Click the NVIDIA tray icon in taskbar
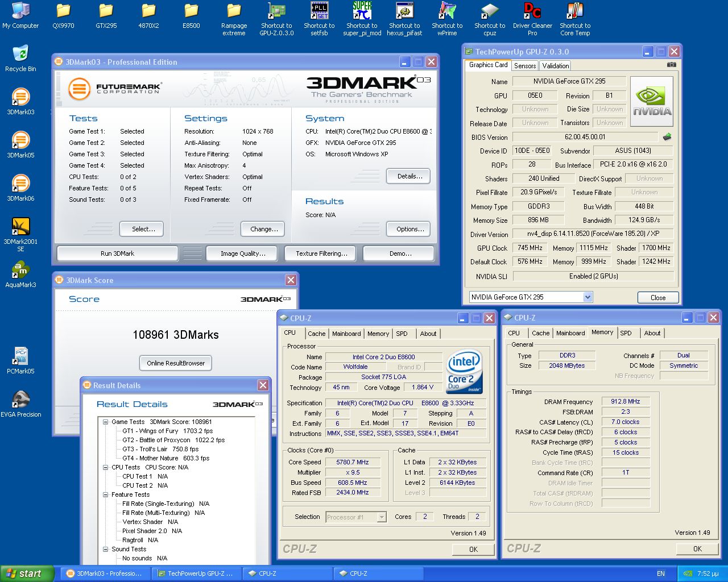The image size is (728, 582). pos(688,573)
